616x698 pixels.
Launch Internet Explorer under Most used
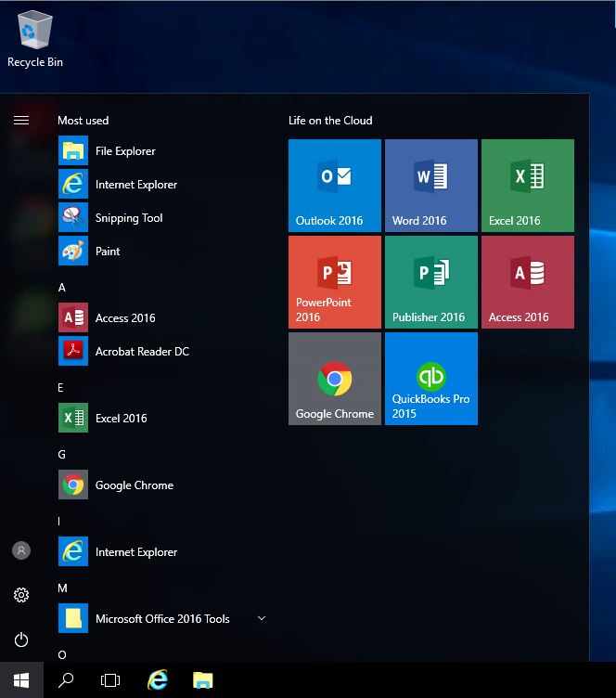click(x=162, y=185)
